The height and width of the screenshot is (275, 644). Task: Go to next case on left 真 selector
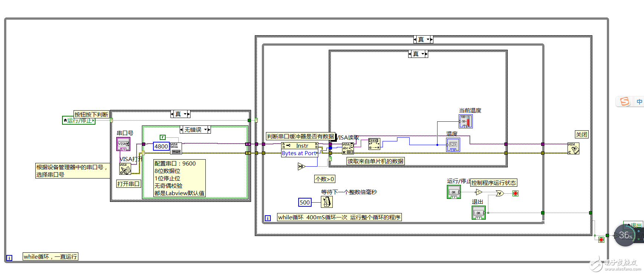tap(189, 114)
